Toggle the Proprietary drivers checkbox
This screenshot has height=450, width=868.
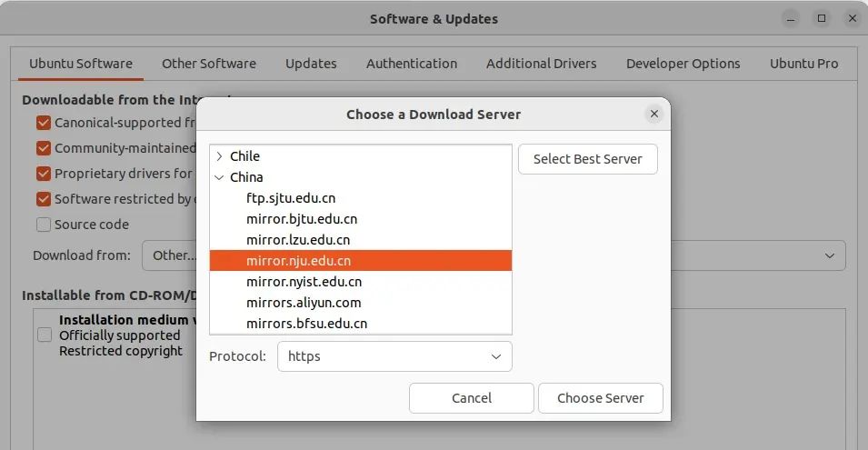(x=44, y=174)
